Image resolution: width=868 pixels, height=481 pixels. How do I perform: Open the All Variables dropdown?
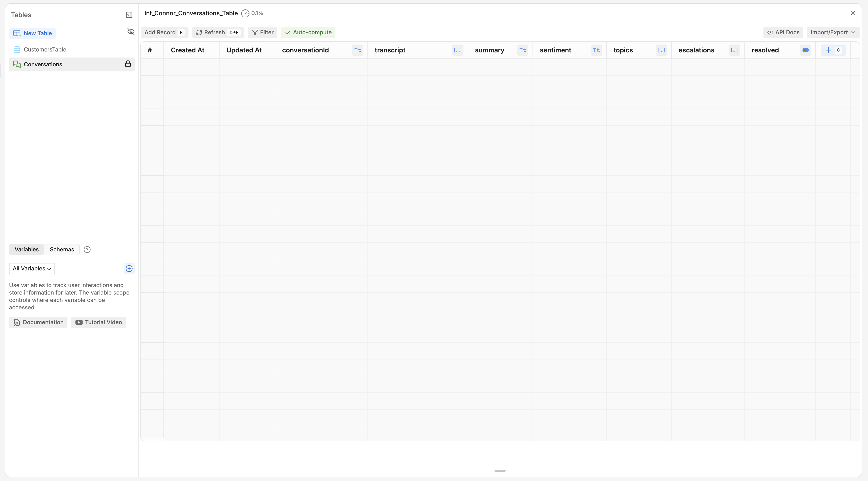pos(32,269)
